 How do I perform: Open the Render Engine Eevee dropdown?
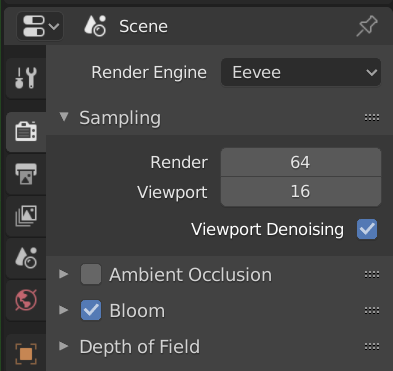(301, 72)
